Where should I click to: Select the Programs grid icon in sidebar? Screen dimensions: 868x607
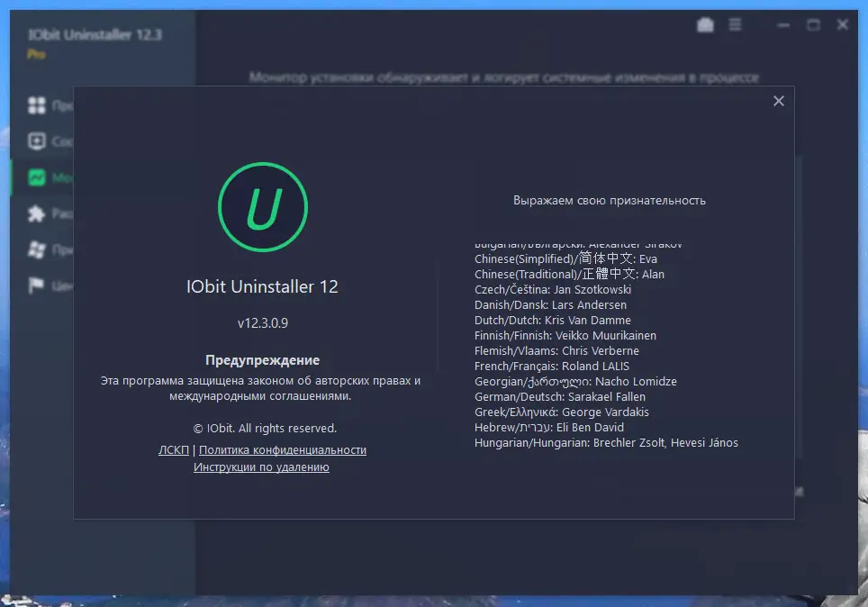tap(37, 105)
